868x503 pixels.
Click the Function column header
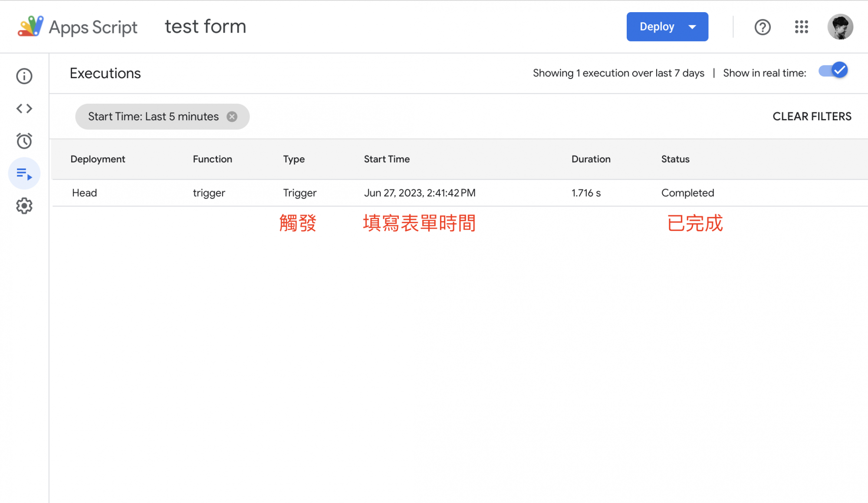coord(213,159)
